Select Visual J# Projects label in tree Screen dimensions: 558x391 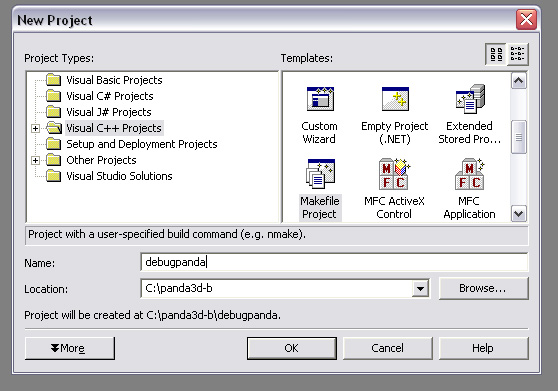(109, 112)
